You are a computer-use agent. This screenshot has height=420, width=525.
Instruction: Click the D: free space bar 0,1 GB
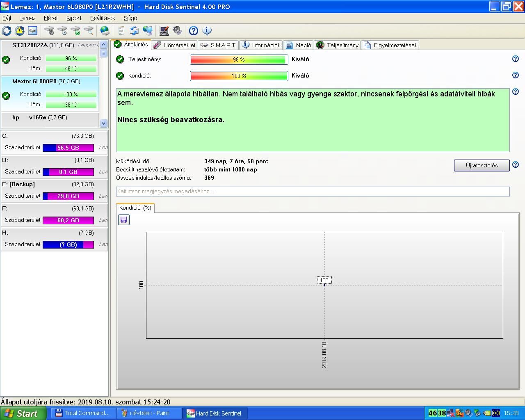click(x=68, y=172)
